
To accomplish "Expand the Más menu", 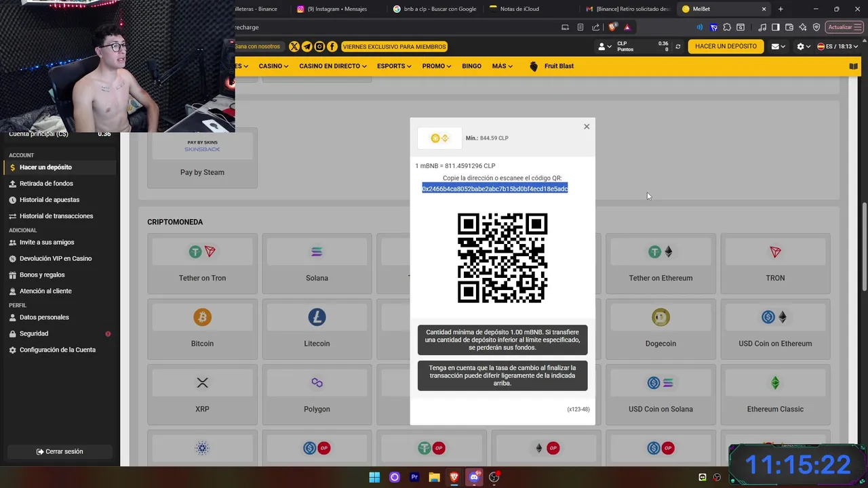I will click(502, 66).
